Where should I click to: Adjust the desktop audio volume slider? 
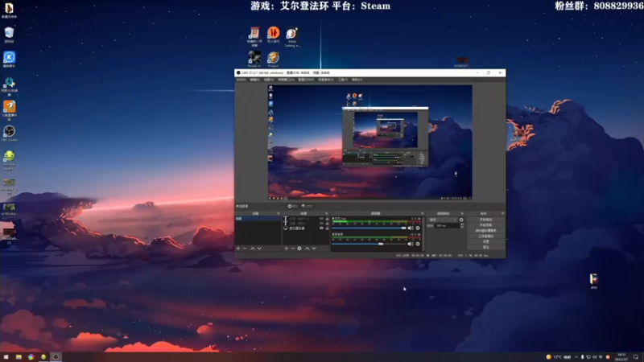369,244
